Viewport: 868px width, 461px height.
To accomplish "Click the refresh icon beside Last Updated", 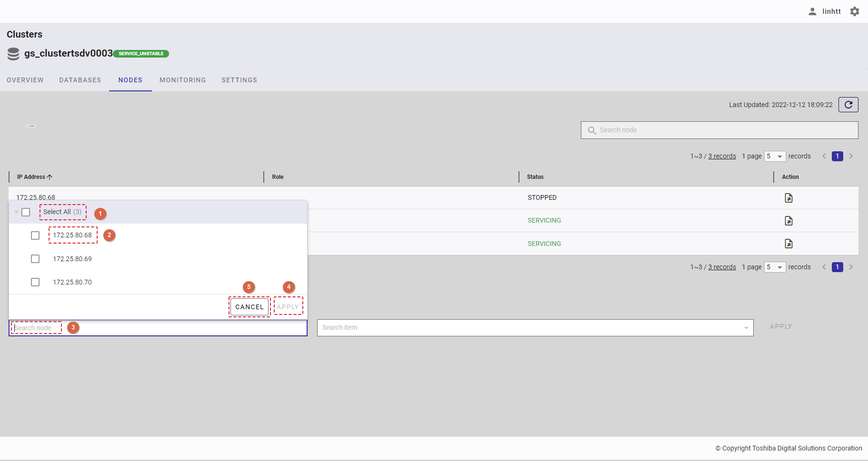I will pyautogui.click(x=848, y=105).
